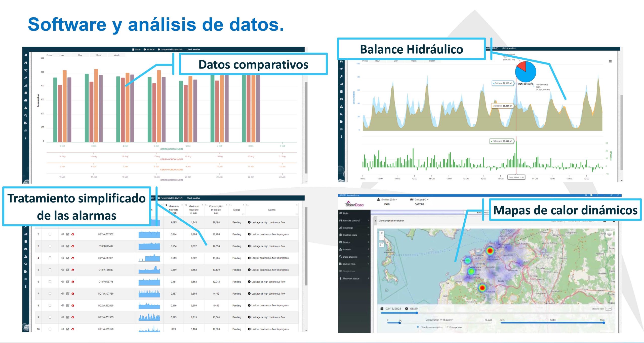
Task: Open hamburger menu on hydraulic balance chart
Action: (610, 61)
